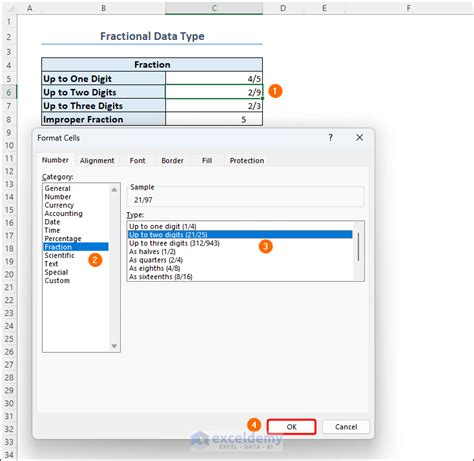
Task: Click the Type list scrollbar thumb
Action: (358, 247)
